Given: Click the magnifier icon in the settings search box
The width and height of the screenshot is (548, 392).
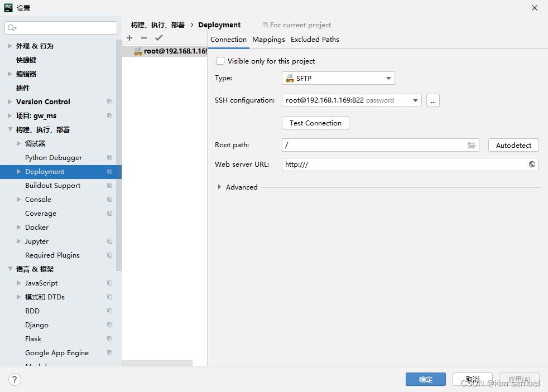Looking at the screenshot, I should pos(11,27).
